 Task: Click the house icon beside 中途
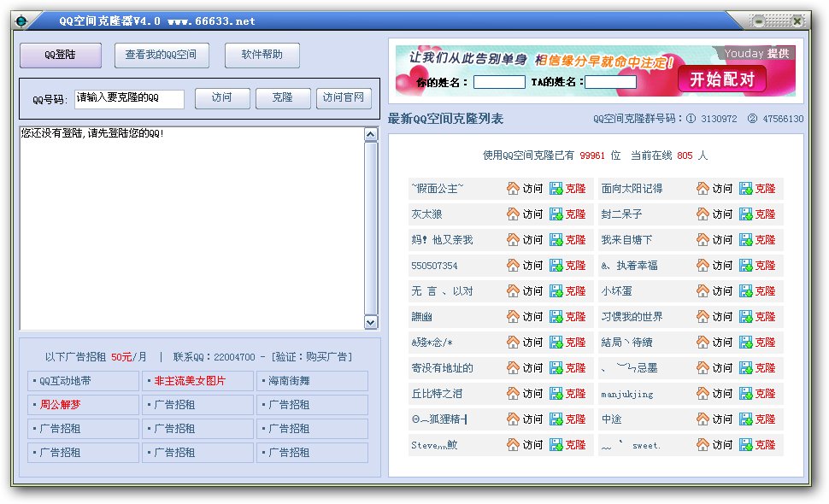[x=703, y=419]
